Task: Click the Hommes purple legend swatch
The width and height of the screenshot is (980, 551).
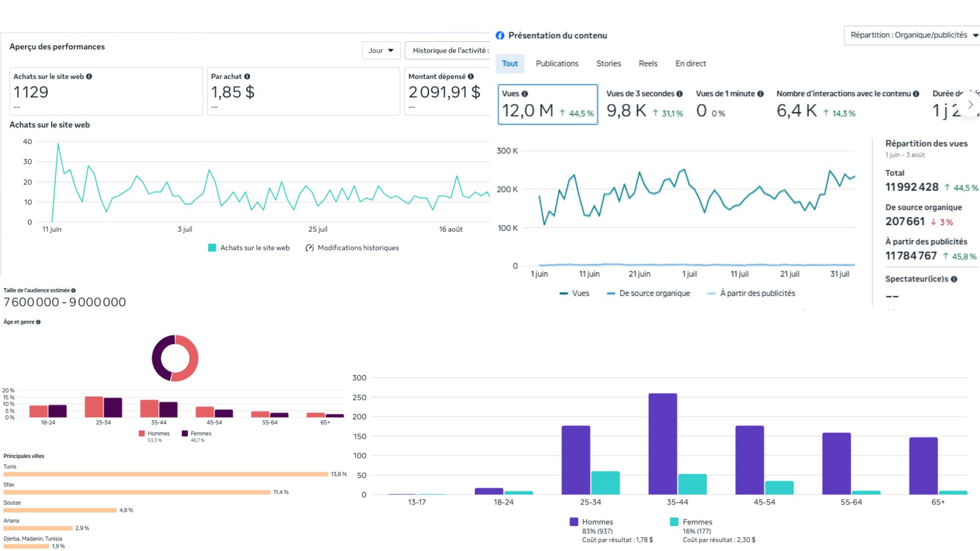Action: tap(574, 522)
